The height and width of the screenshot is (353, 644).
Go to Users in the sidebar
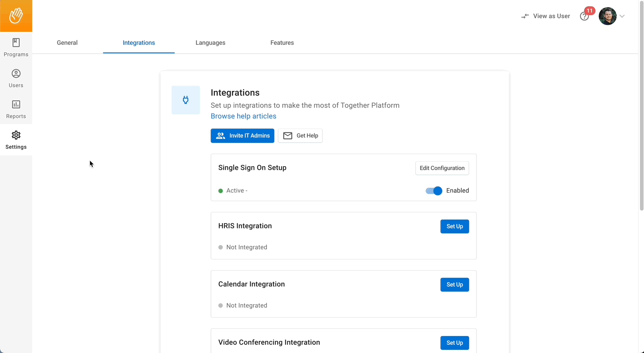click(x=16, y=78)
